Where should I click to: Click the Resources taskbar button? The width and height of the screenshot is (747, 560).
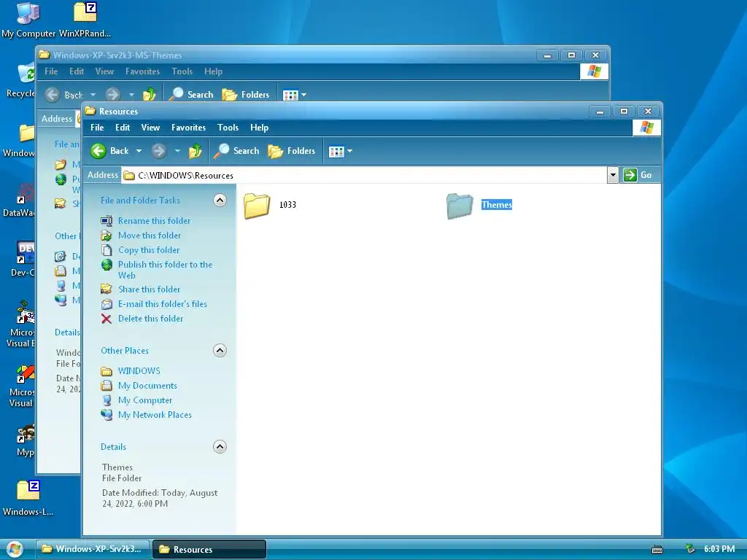click(x=209, y=549)
